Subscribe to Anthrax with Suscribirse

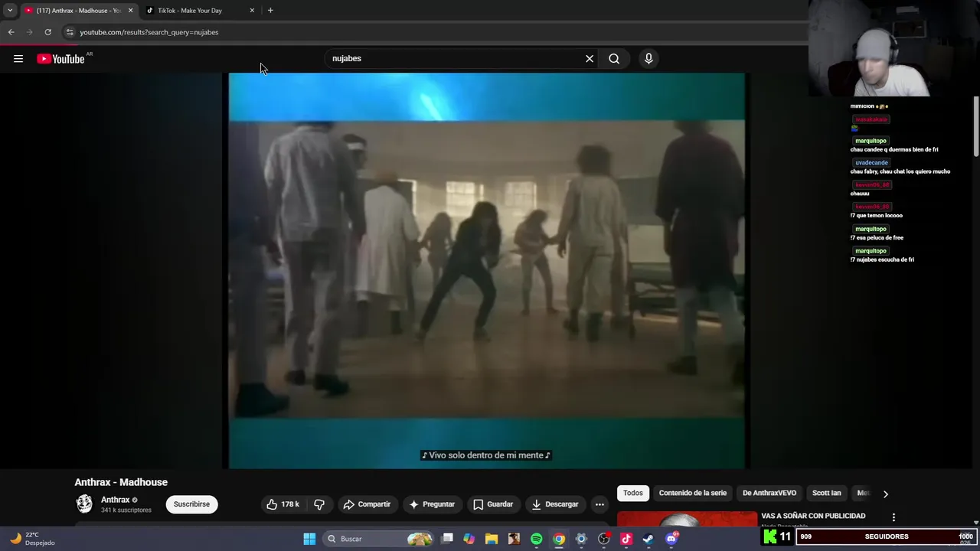tap(191, 504)
